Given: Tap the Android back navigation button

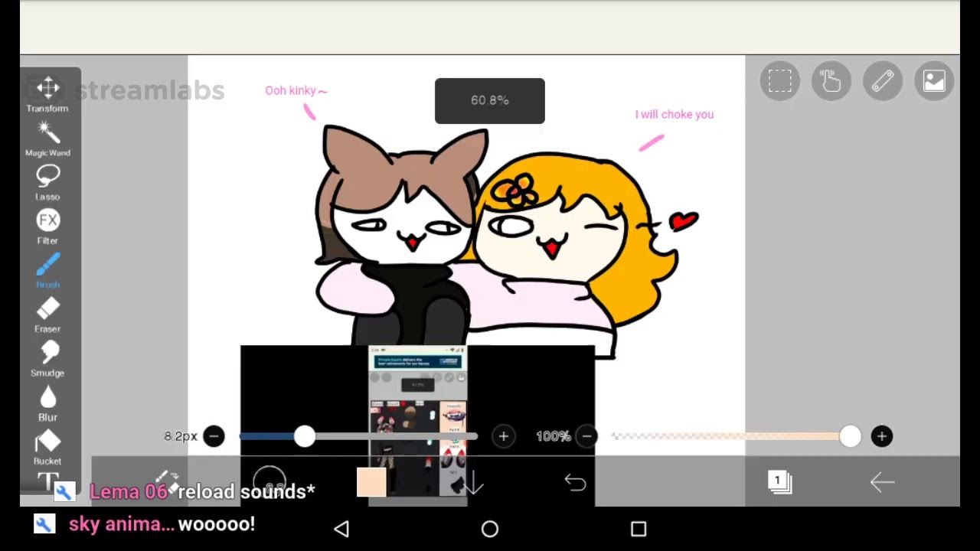Looking at the screenshot, I should [341, 529].
